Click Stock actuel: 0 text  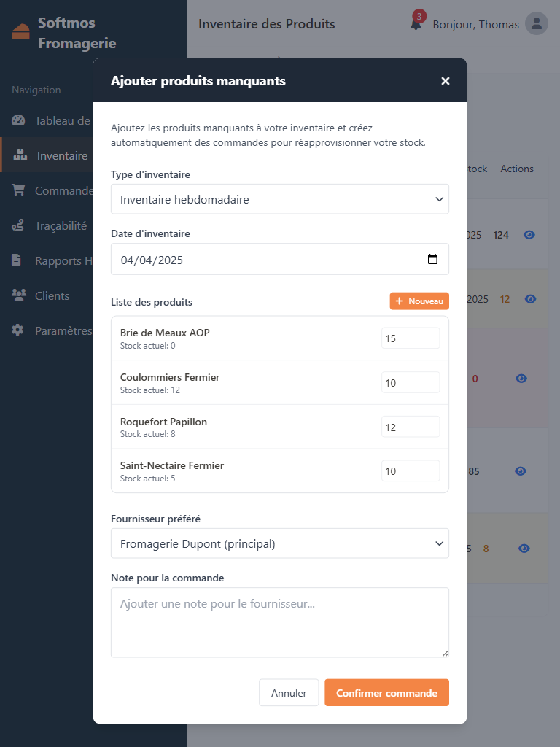click(x=147, y=346)
